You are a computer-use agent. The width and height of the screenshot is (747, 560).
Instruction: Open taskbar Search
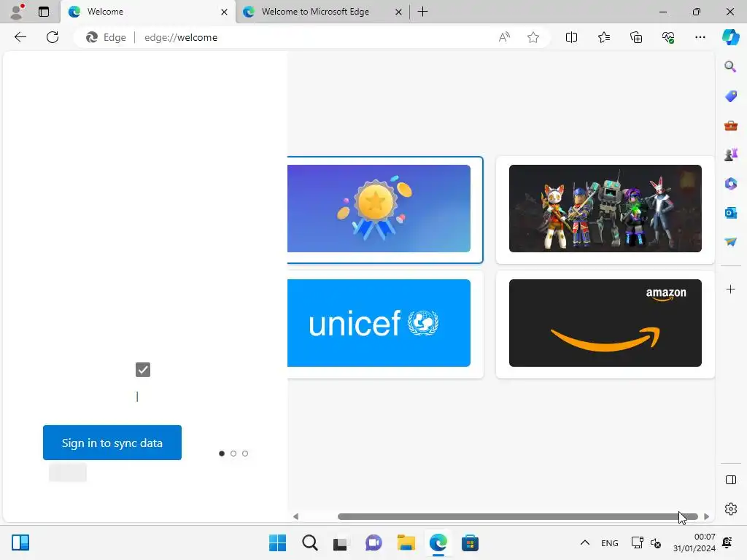click(x=309, y=542)
